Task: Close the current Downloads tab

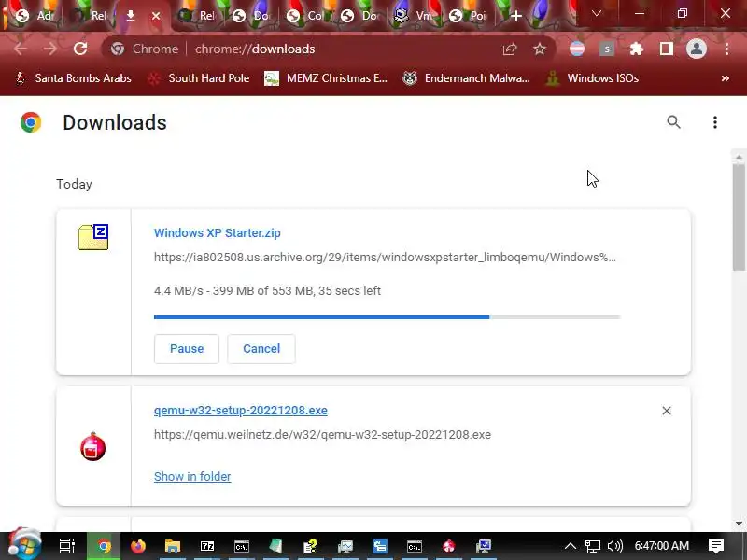Action: pos(156,16)
